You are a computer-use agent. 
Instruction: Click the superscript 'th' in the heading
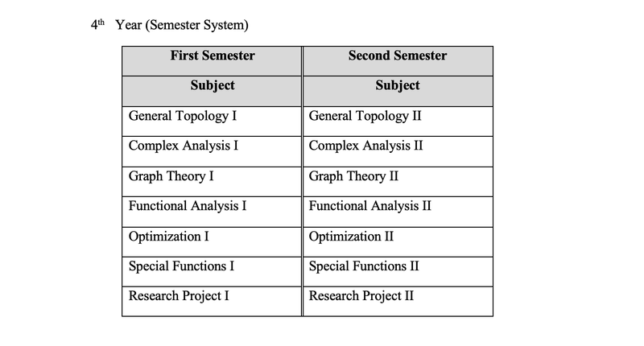[x=101, y=22]
